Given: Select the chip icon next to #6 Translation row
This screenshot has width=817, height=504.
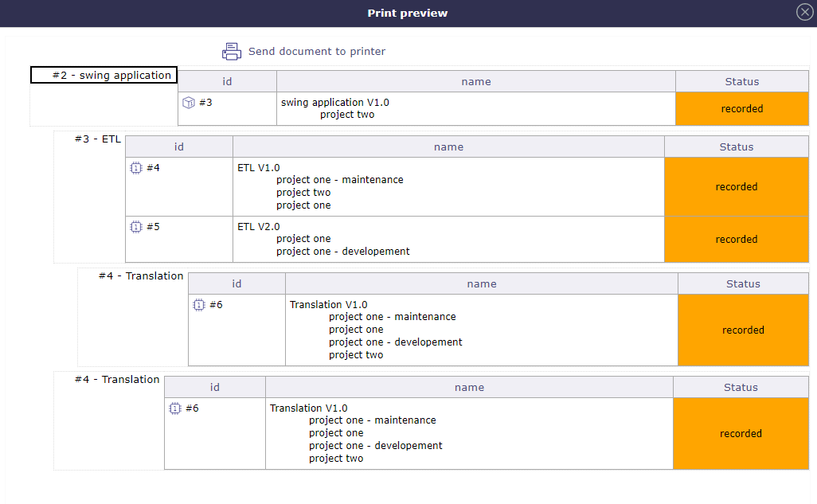Looking at the screenshot, I should point(199,305).
